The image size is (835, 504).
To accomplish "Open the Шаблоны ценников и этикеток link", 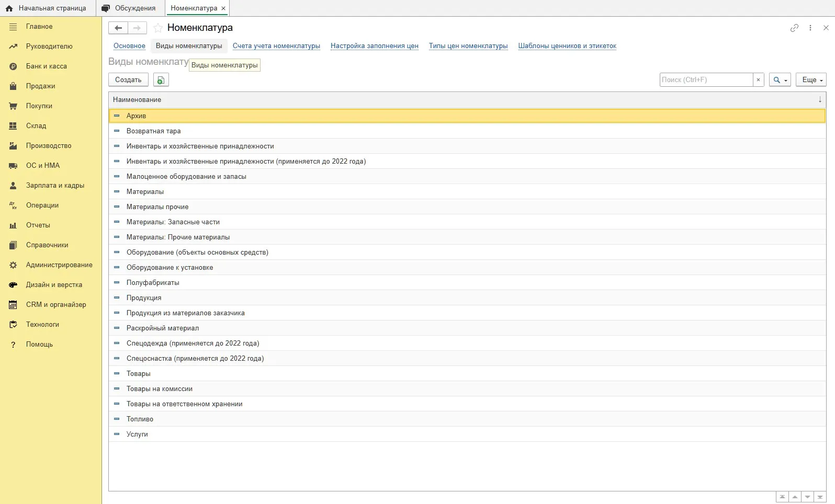I will tap(567, 45).
